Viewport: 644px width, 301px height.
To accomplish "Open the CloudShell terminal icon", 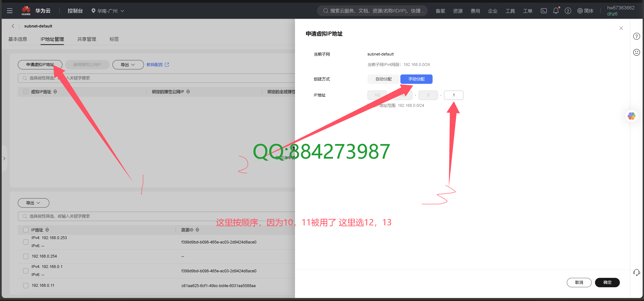I will tap(543, 11).
